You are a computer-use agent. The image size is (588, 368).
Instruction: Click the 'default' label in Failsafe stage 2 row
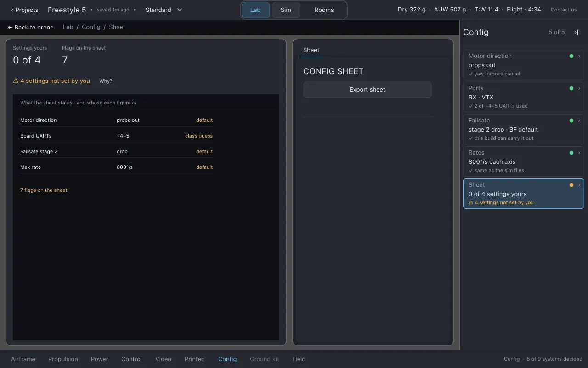pos(204,151)
